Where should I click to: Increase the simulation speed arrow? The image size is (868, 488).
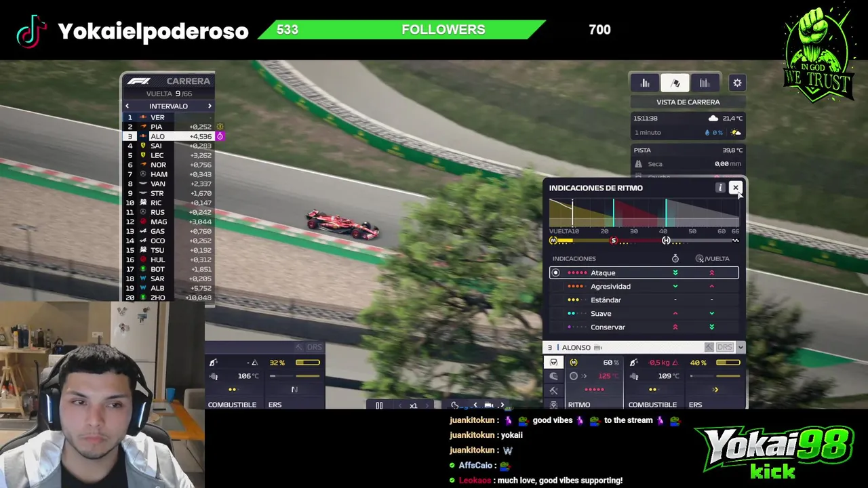tap(427, 405)
